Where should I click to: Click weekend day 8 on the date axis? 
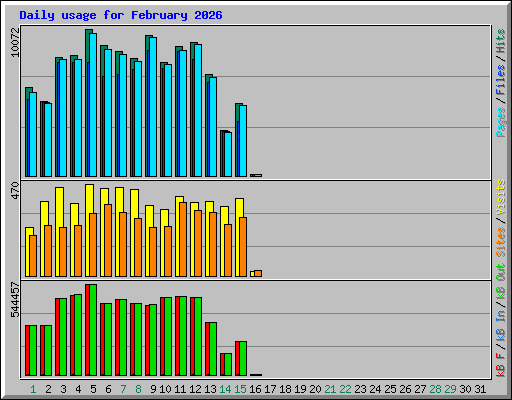pyautogui.click(x=138, y=389)
